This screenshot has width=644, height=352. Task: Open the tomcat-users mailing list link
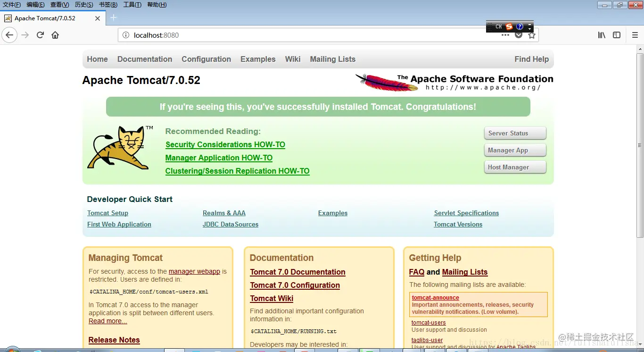tap(429, 323)
